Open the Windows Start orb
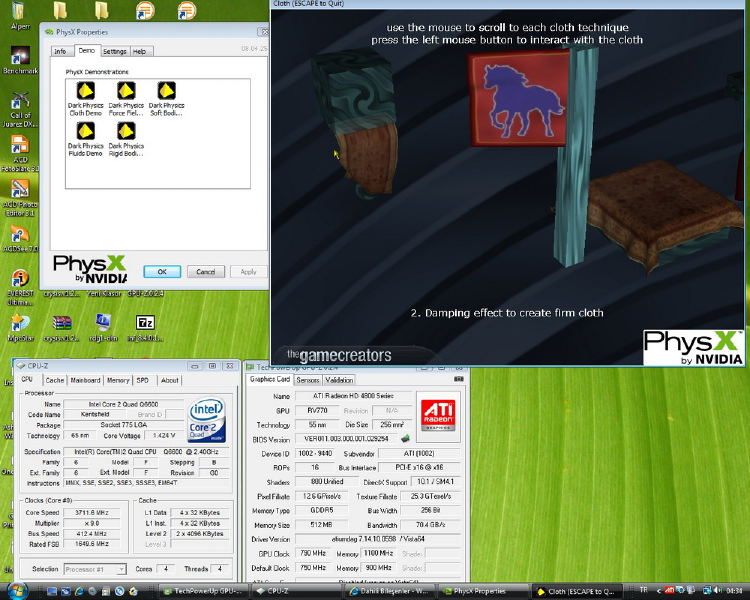The width and height of the screenshot is (750, 600). click(x=17, y=590)
